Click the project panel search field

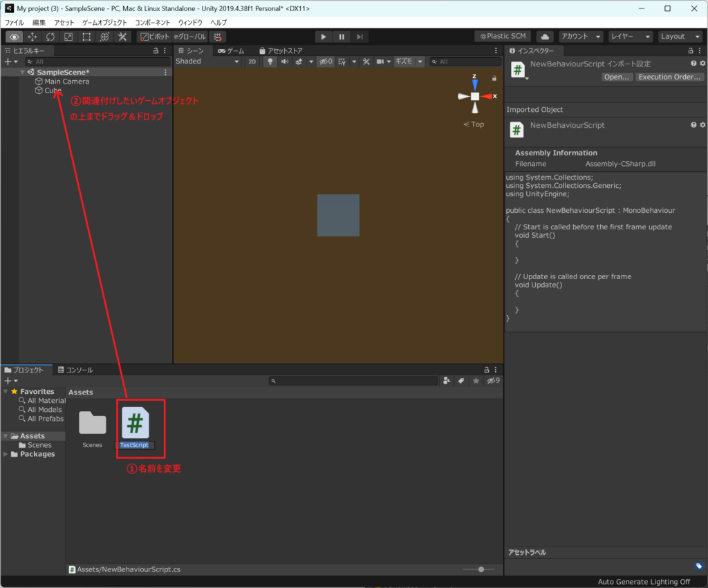(x=353, y=381)
